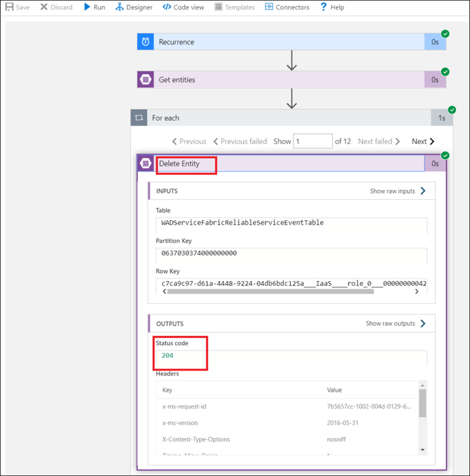Image resolution: width=470 pixels, height=476 pixels.
Task: Switch to Designer view
Action: [x=140, y=7]
